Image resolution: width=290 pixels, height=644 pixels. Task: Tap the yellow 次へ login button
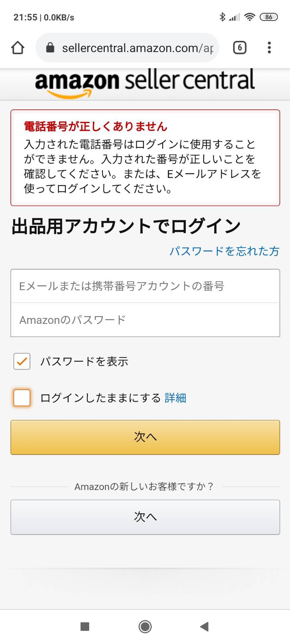pos(145,437)
